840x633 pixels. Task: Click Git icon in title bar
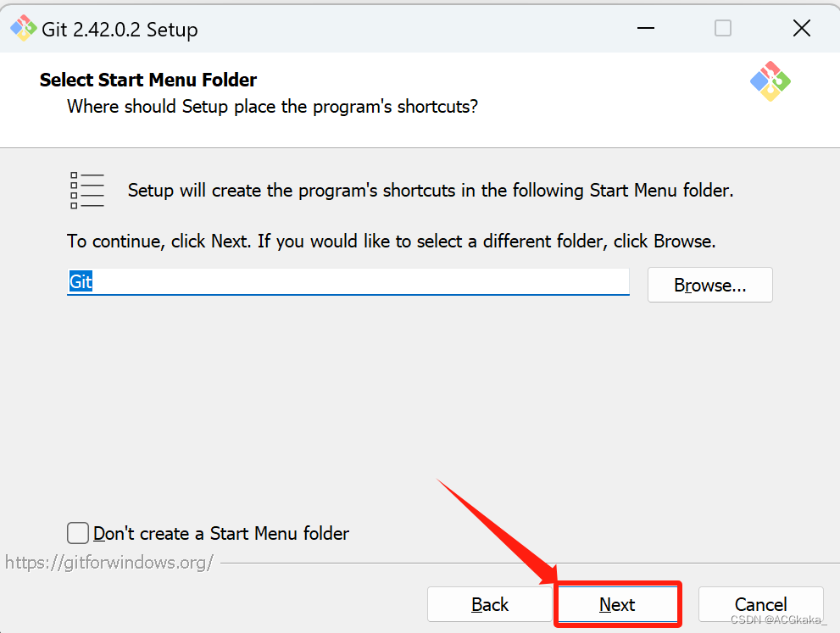pos(23,28)
